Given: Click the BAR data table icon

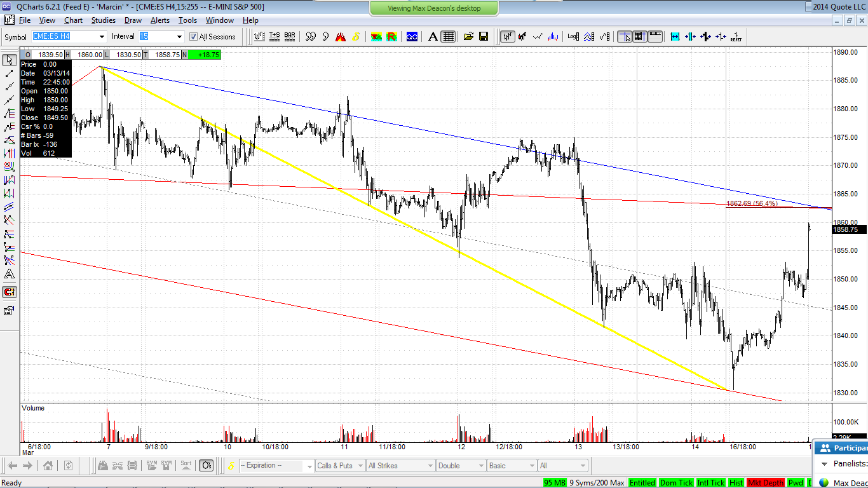Looking at the screenshot, I should 290,36.
